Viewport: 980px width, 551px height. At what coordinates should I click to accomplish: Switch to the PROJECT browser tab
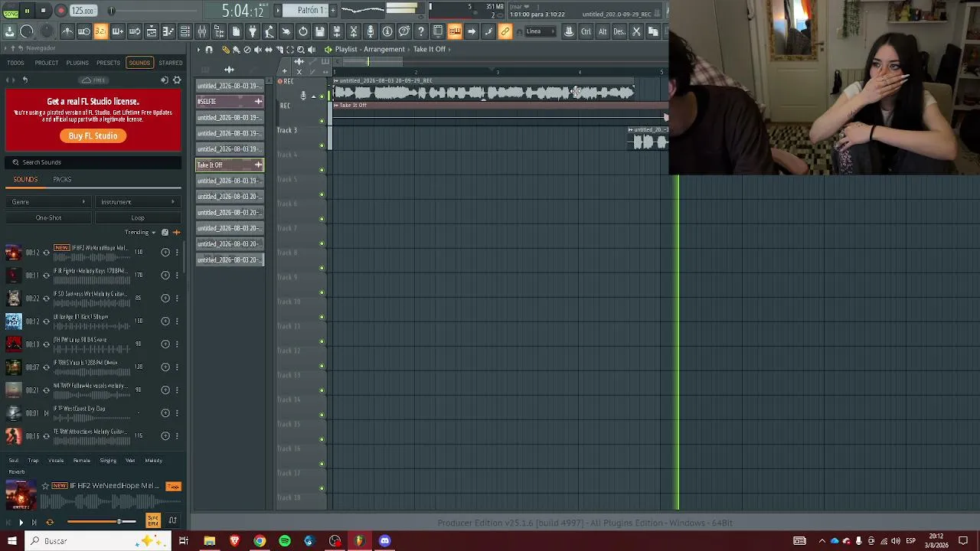pos(46,63)
